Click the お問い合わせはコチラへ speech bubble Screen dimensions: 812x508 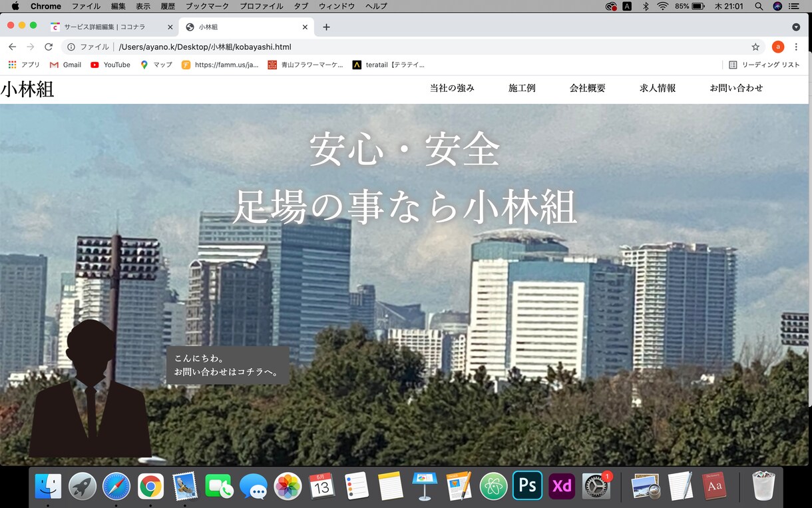[228, 365]
